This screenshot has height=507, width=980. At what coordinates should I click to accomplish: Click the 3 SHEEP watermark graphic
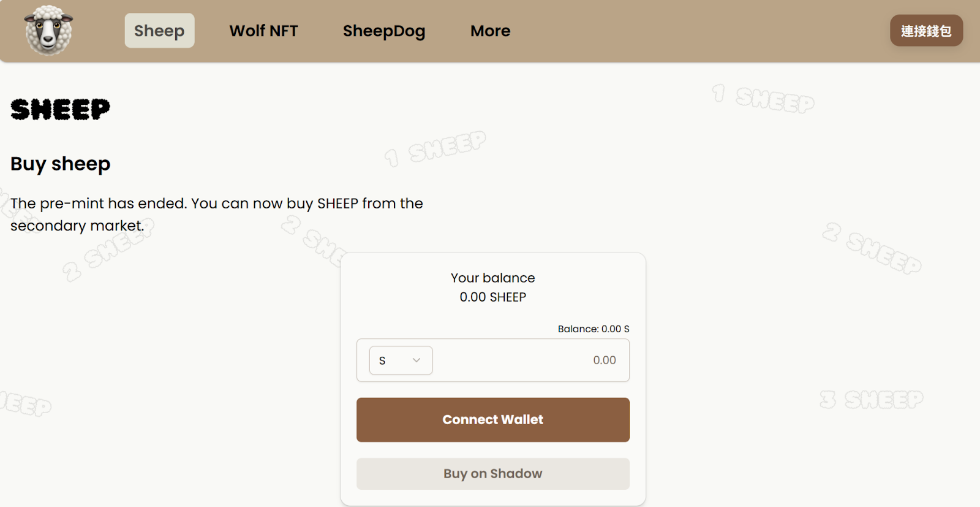tap(872, 400)
